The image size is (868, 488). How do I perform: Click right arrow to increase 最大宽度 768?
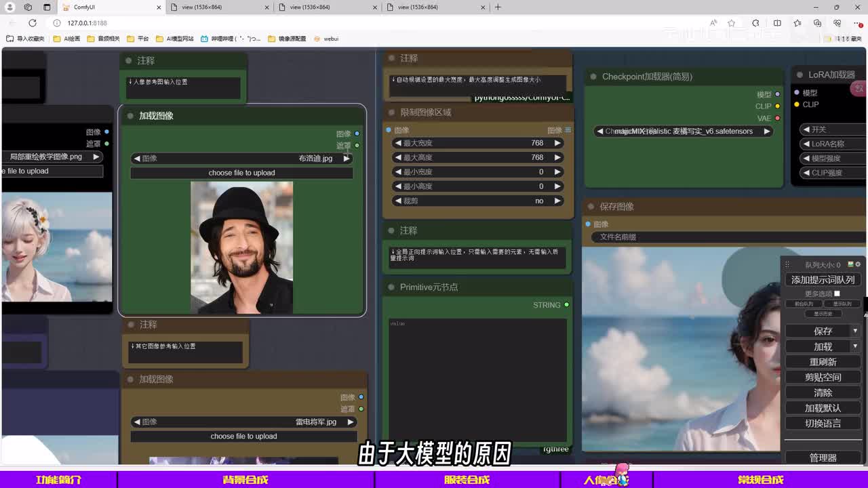click(557, 143)
